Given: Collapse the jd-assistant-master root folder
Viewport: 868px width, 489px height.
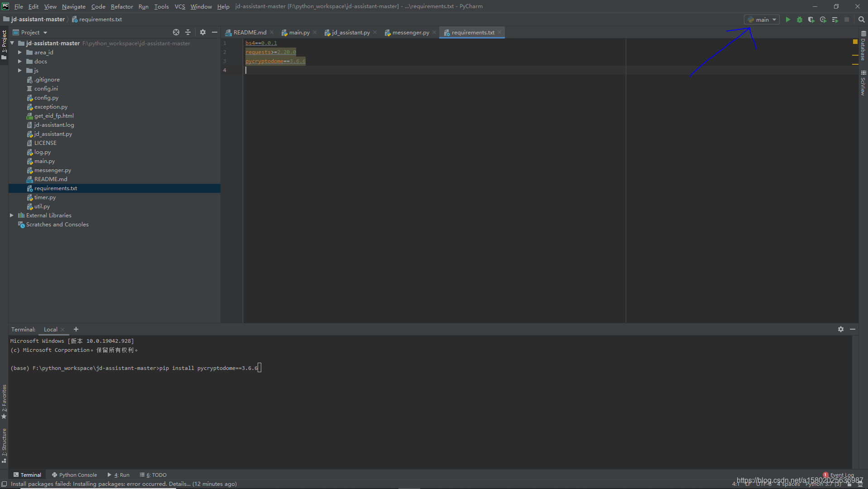Looking at the screenshot, I should pos(12,43).
